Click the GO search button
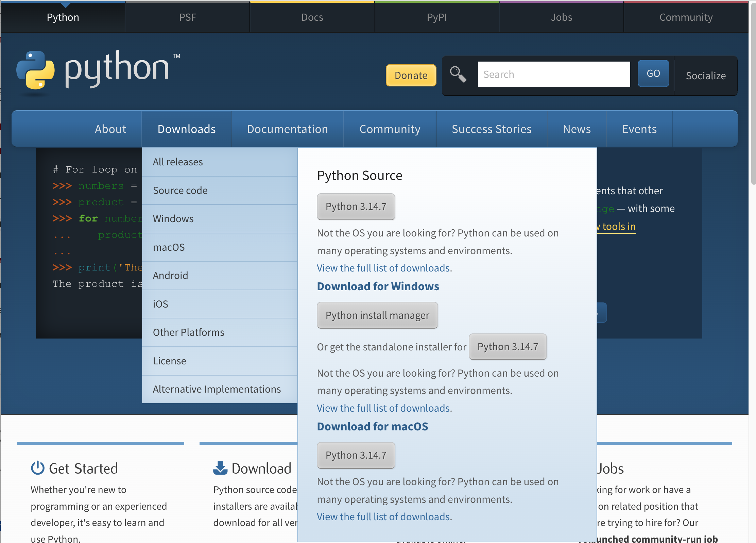The image size is (756, 543). coord(653,73)
